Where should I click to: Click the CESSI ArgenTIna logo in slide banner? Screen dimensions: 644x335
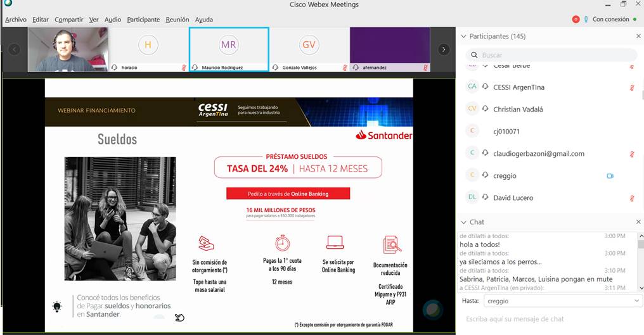[x=213, y=110]
